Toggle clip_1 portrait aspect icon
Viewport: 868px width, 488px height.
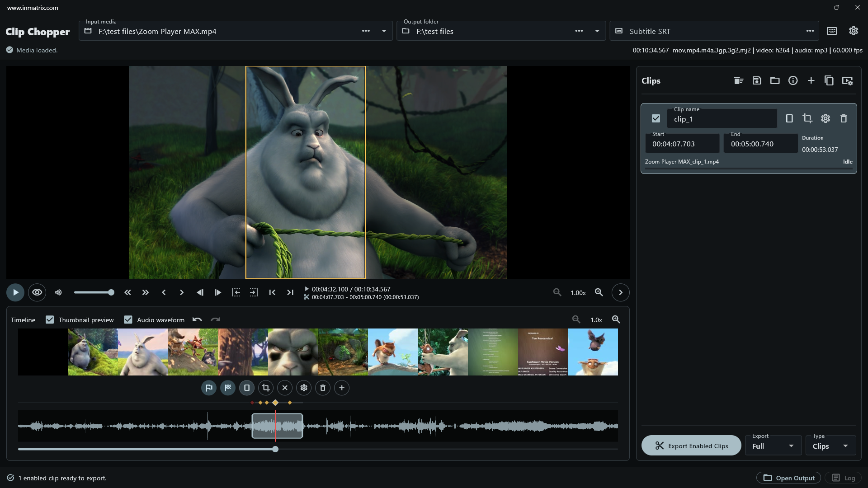[789, 118]
